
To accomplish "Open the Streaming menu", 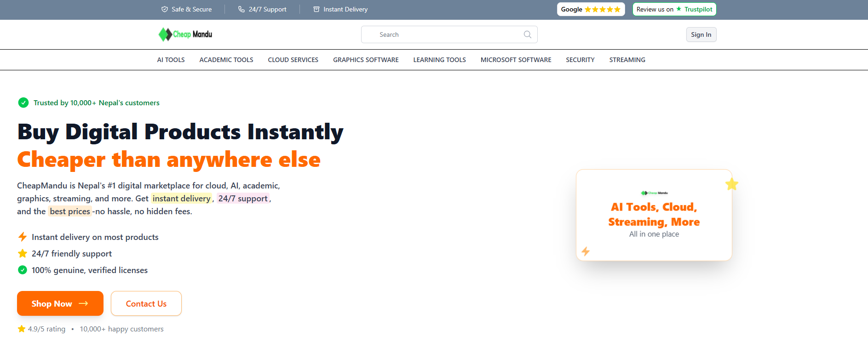I will (627, 60).
